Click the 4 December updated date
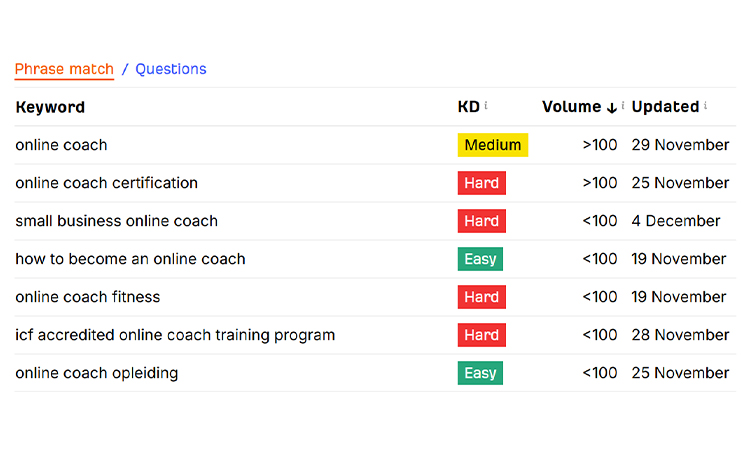This screenshot has height=450, width=750. coord(676,221)
